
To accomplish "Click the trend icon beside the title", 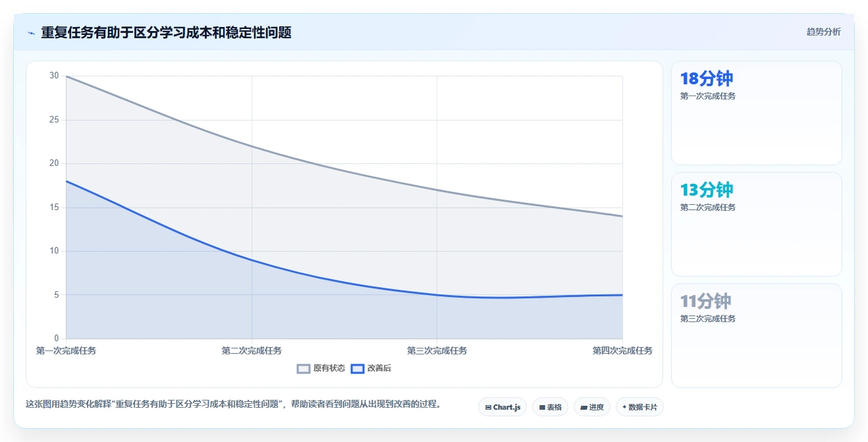I will (x=31, y=33).
